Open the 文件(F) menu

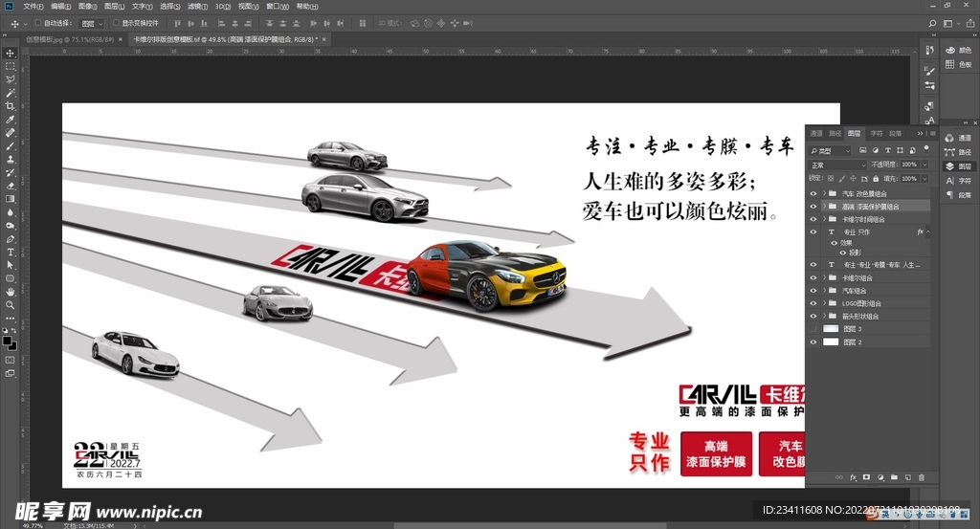point(33,7)
